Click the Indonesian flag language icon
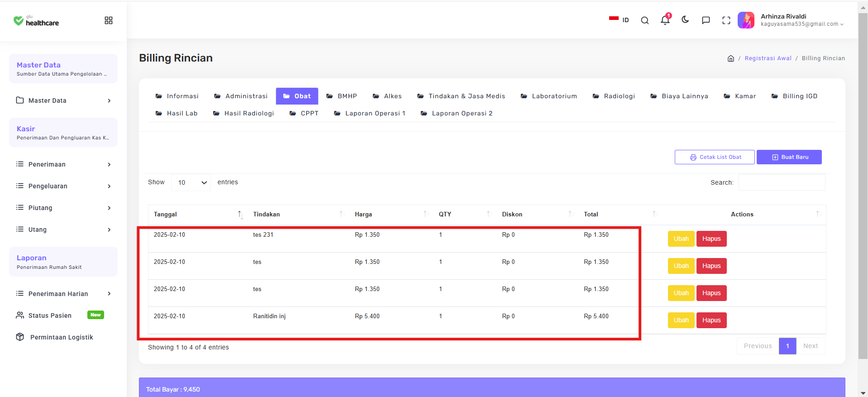This screenshot has height=397, width=868. [614, 19]
